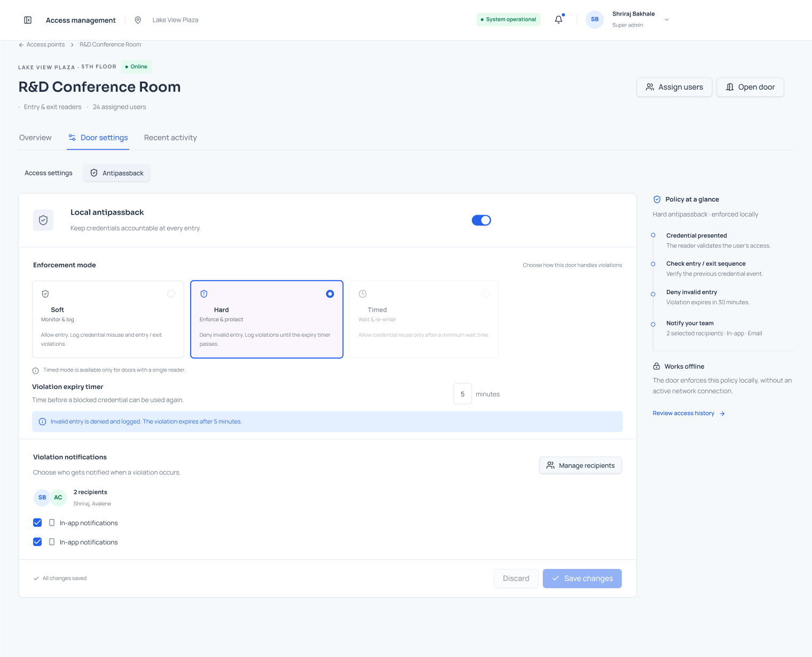Click the shield icon on the Soft card
The height and width of the screenshot is (657, 812).
pyautogui.click(x=45, y=294)
